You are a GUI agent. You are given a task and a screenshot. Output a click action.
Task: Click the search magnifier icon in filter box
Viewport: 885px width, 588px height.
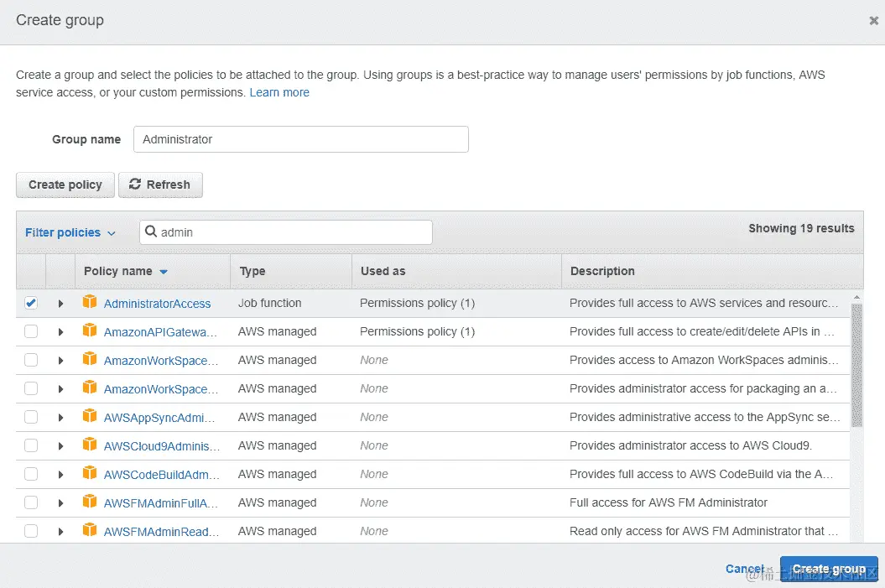[x=151, y=232]
